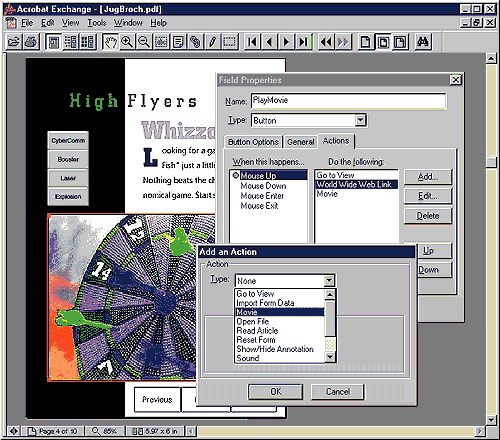Image resolution: width=500 pixels, height=440 pixels.
Task: Click the Print toolbar icon
Action: click(x=31, y=42)
